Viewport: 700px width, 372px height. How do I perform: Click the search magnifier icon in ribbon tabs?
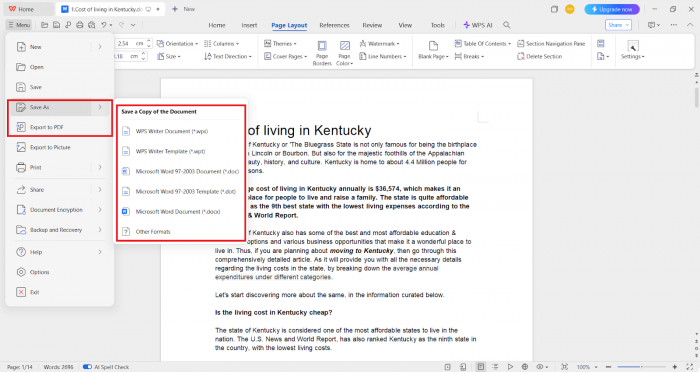pos(507,25)
